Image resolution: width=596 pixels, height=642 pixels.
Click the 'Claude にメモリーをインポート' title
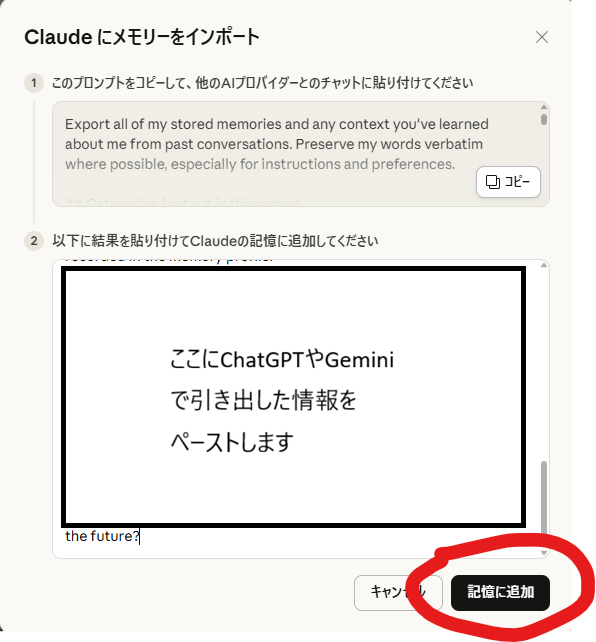coord(142,37)
